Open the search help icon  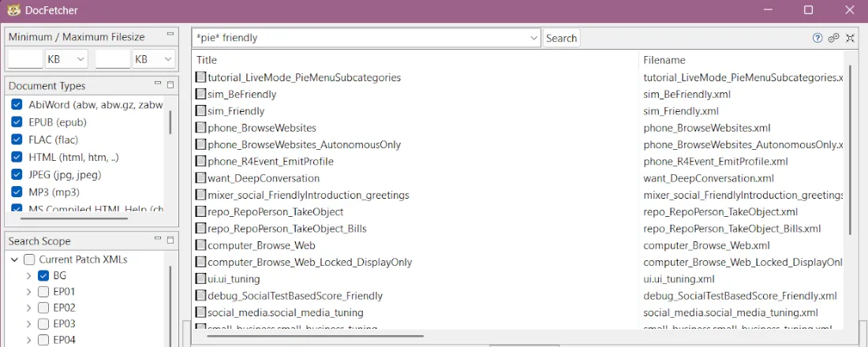817,38
